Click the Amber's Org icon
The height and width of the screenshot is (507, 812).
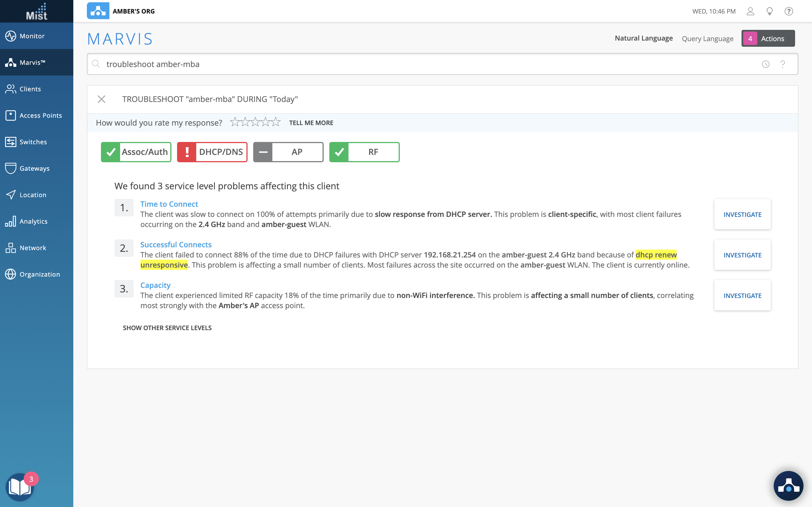98,11
